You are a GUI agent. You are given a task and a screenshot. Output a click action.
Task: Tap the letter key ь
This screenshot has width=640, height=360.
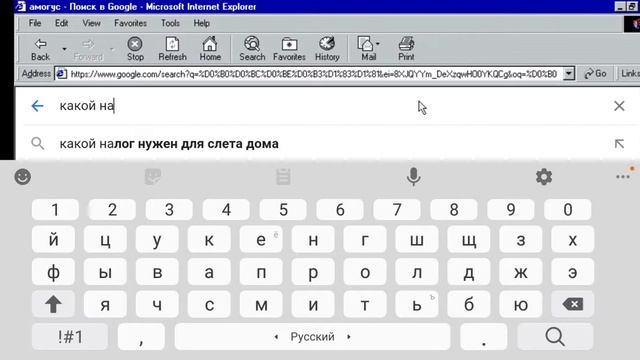pos(417,304)
